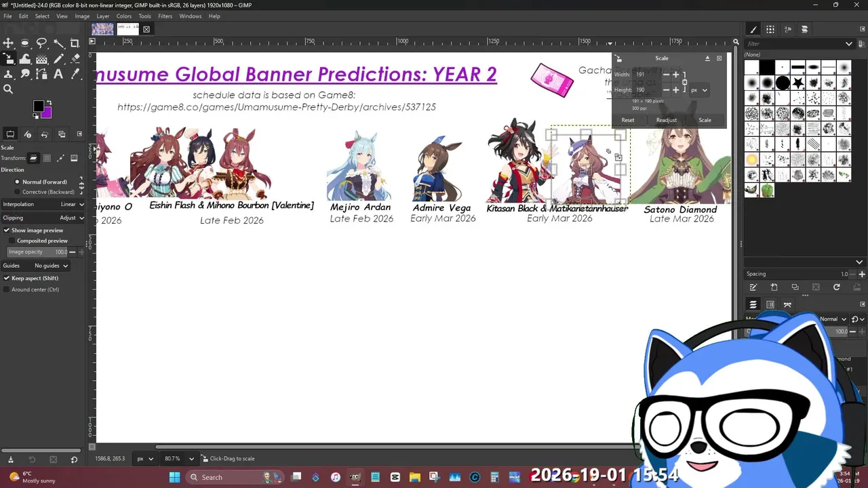The height and width of the screenshot is (488, 868).
Task: Select the Warp Transform tool
Action: (25, 59)
